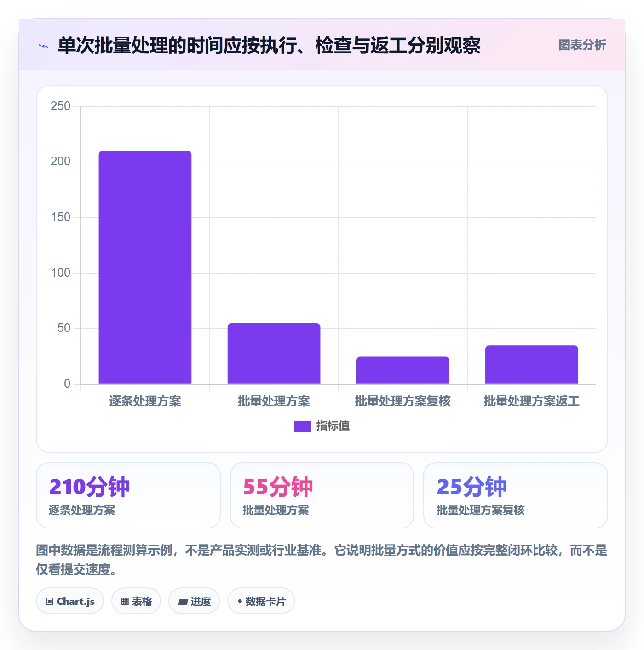Click the 150 y-axis tick value

coord(60,217)
